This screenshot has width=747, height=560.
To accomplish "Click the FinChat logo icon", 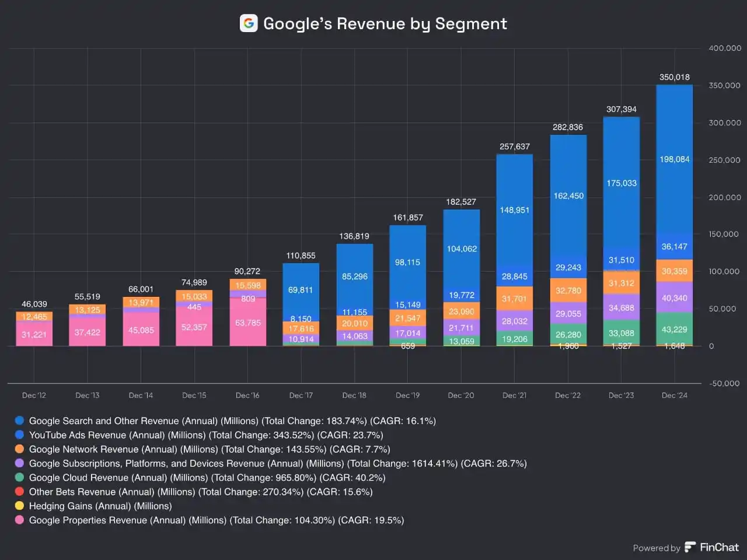I will [690, 547].
